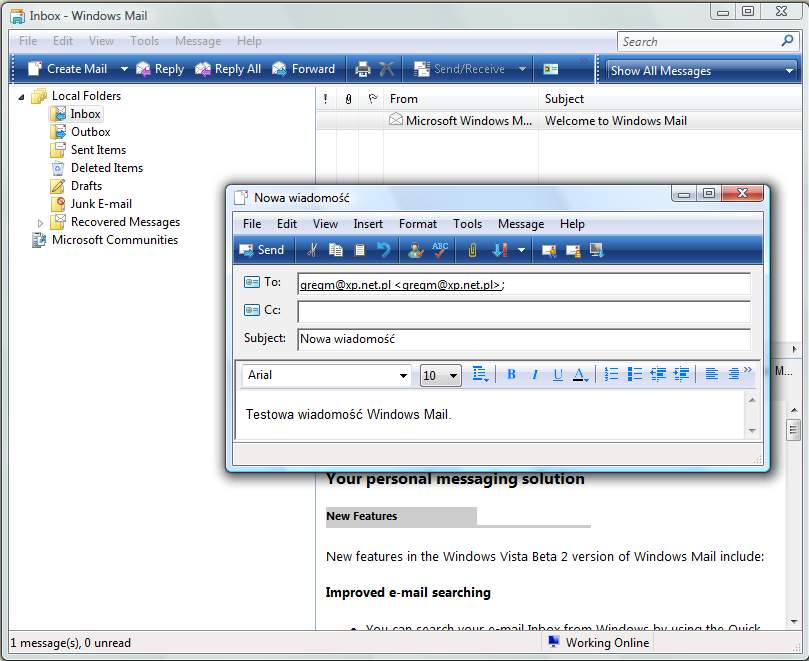
Task: Open the Message menu in compose window
Action: (521, 224)
